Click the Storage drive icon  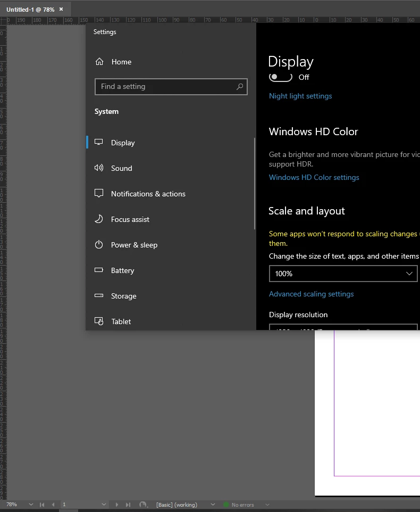click(x=99, y=295)
